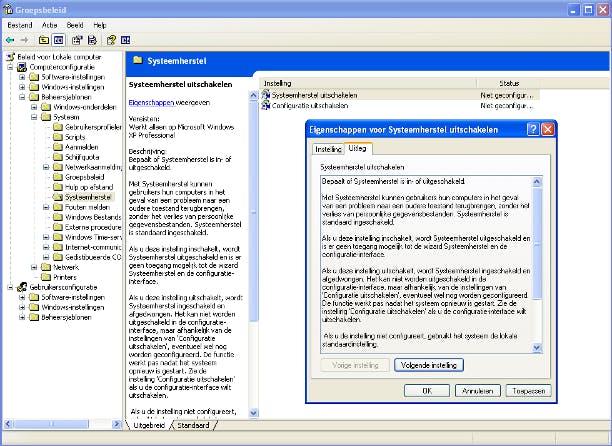
Task: Go back with the Back arrow toolbar icon
Action: tap(10, 40)
